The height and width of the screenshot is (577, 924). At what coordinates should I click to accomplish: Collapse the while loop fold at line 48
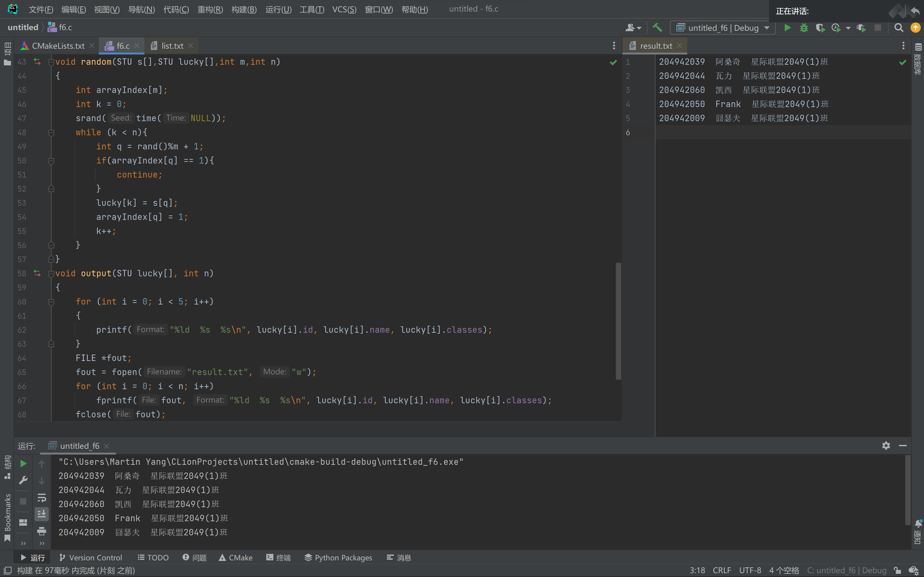(51, 132)
